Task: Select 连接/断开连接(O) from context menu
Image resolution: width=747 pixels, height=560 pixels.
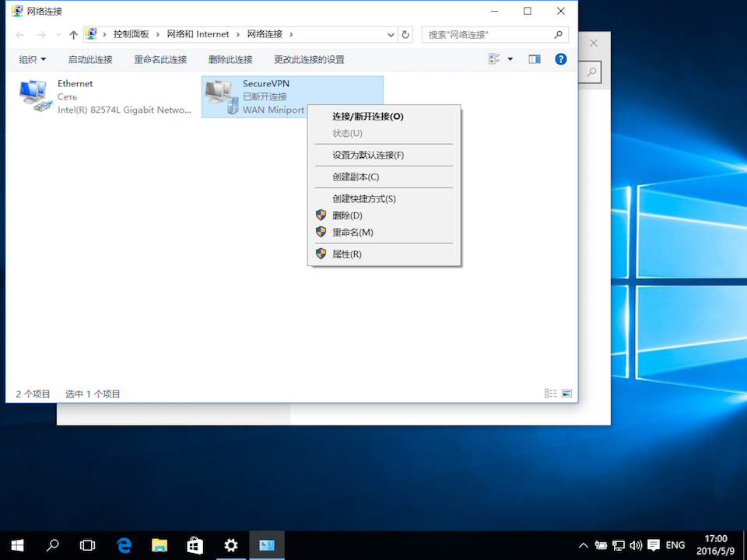Action: (368, 116)
